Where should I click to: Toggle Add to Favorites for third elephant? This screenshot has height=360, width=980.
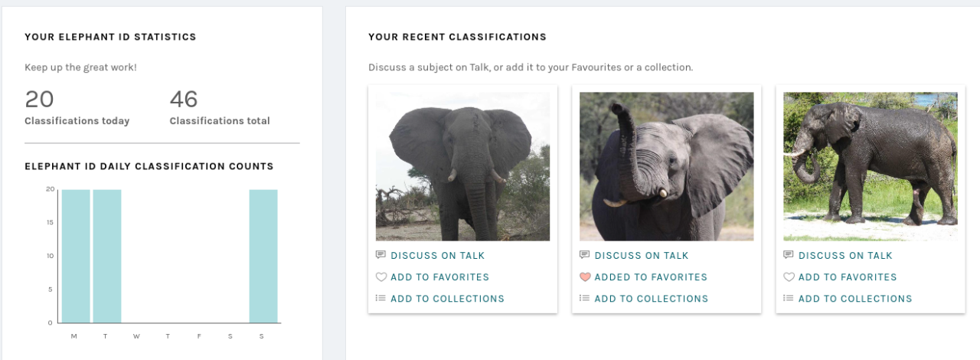(x=847, y=277)
